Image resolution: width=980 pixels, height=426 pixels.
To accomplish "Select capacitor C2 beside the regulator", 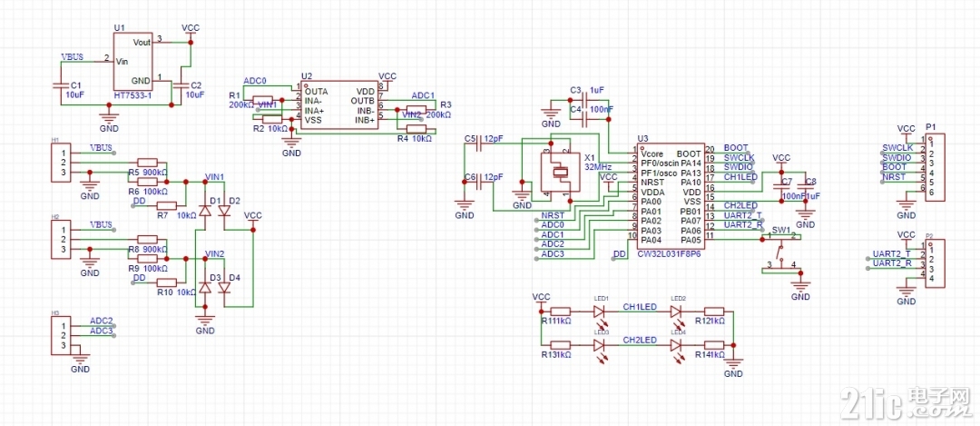I will point(181,85).
